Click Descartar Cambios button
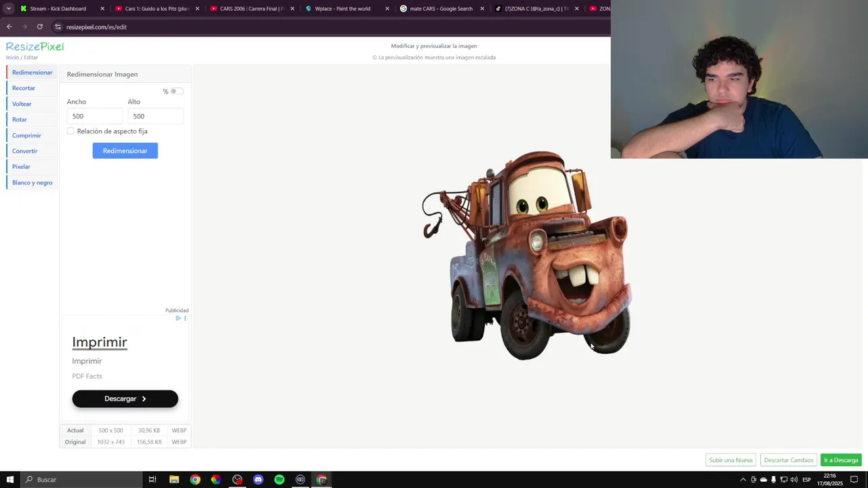The height and width of the screenshot is (488, 868). click(x=788, y=460)
